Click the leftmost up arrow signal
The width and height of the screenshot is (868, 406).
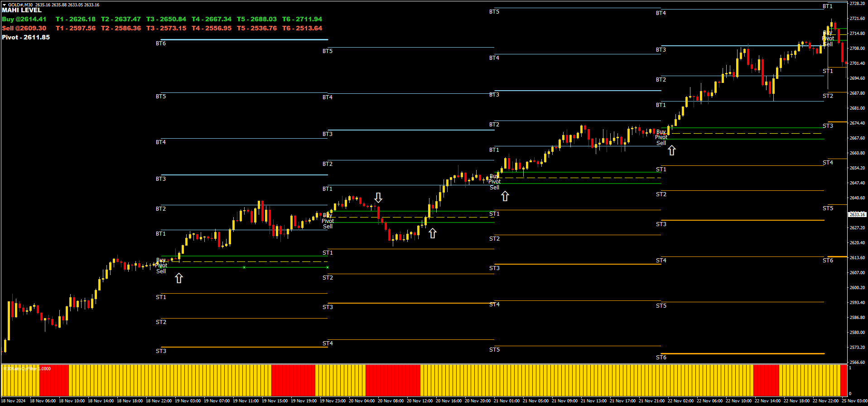[179, 278]
